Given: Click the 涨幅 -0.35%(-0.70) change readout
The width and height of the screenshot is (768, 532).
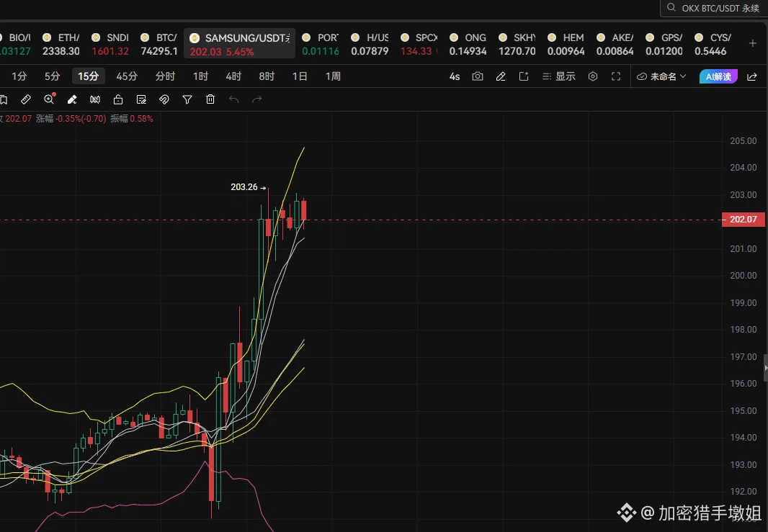Looking at the screenshot, I should click(x=71, y=119).
